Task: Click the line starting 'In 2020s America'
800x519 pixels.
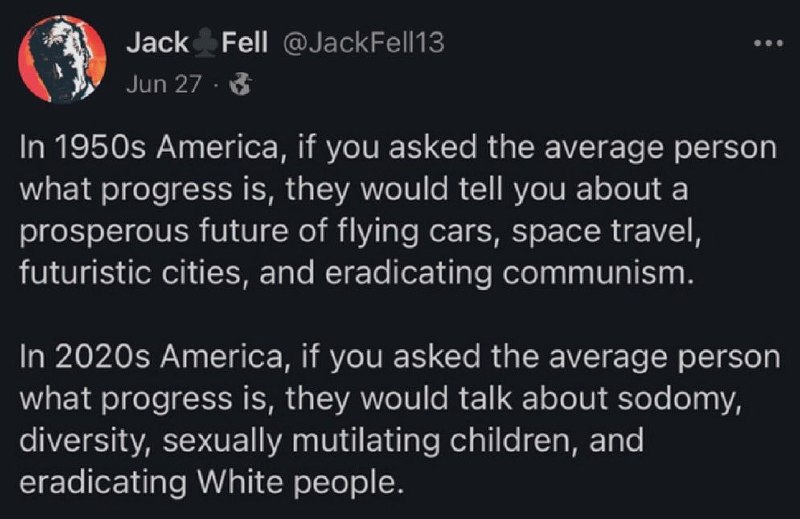Action: pyautogui.click(x=400, y=358)
